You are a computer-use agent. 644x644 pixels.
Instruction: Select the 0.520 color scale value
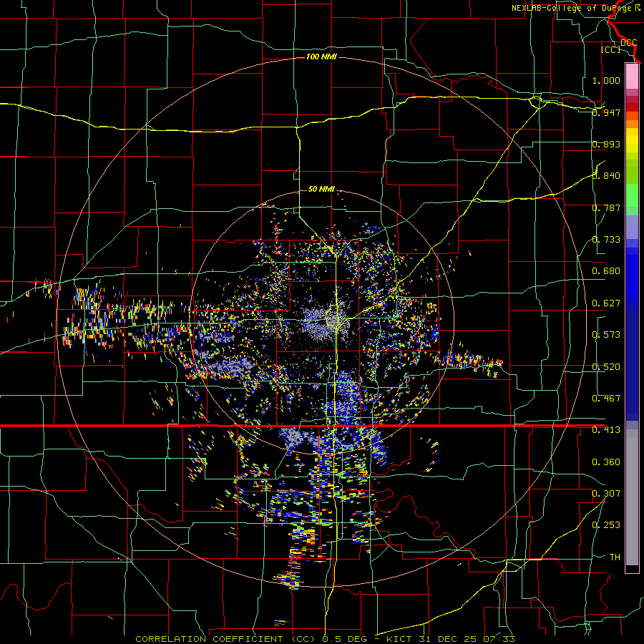point(606,367)
